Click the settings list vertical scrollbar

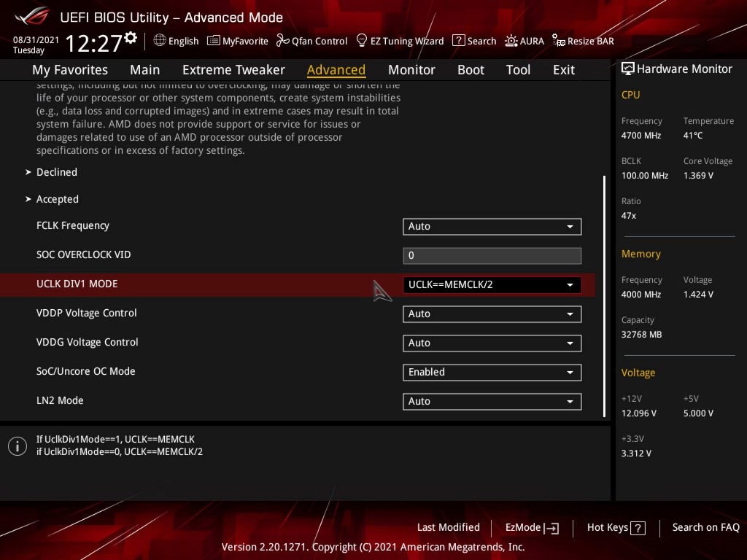(604, 296)
